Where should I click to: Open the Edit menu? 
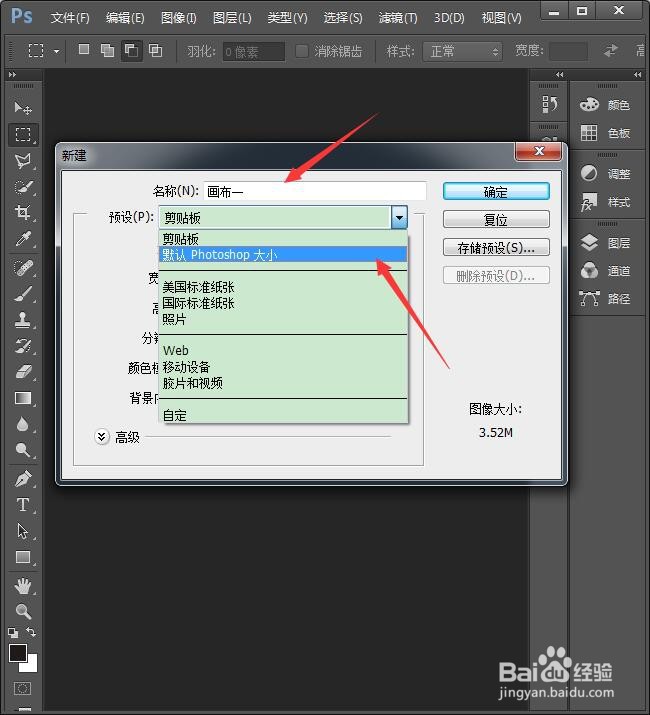(125, 18)
